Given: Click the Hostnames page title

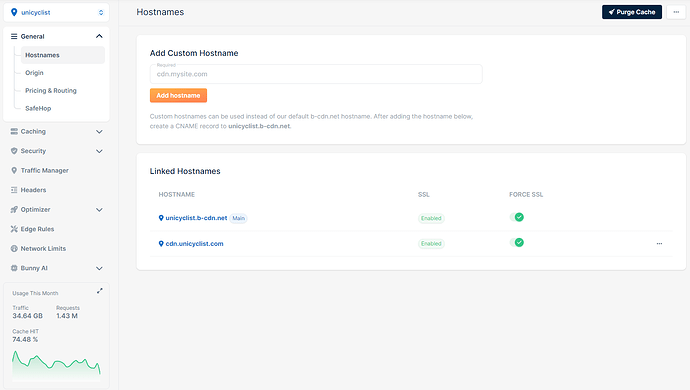Looking at the screenshot, I should coord(160,12).
